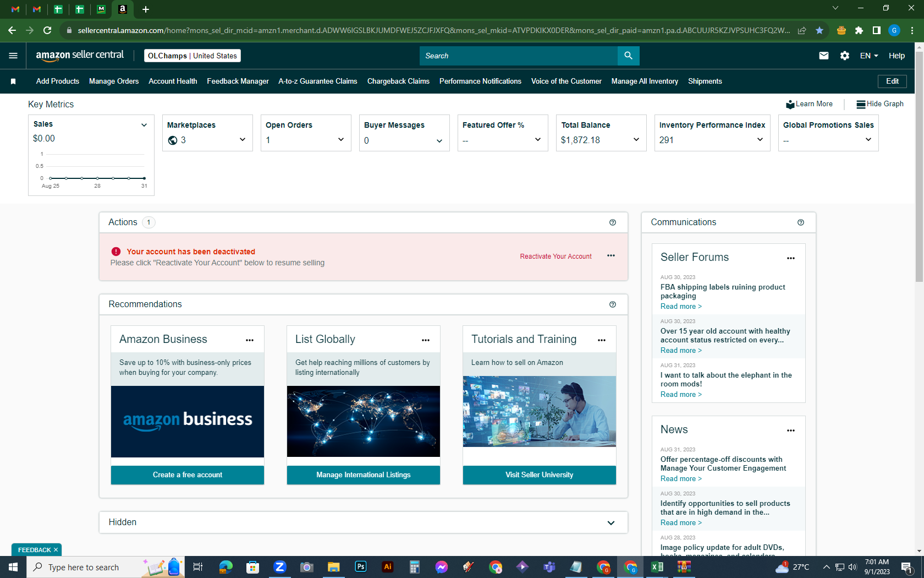Open browser extensions puzzle icon
This screenshot has height=578, width=924.
(x=859, y=30)
